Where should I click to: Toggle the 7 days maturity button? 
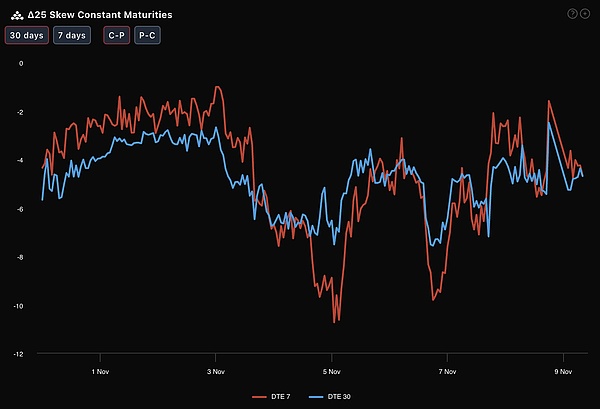coord(71,36)
